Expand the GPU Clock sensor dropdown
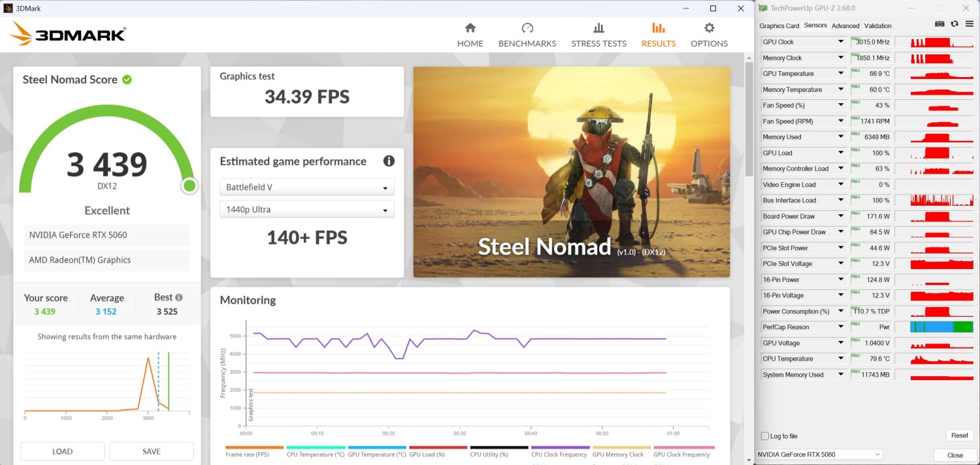The width and height of the screenshot is (980, 465). (841, 42)
